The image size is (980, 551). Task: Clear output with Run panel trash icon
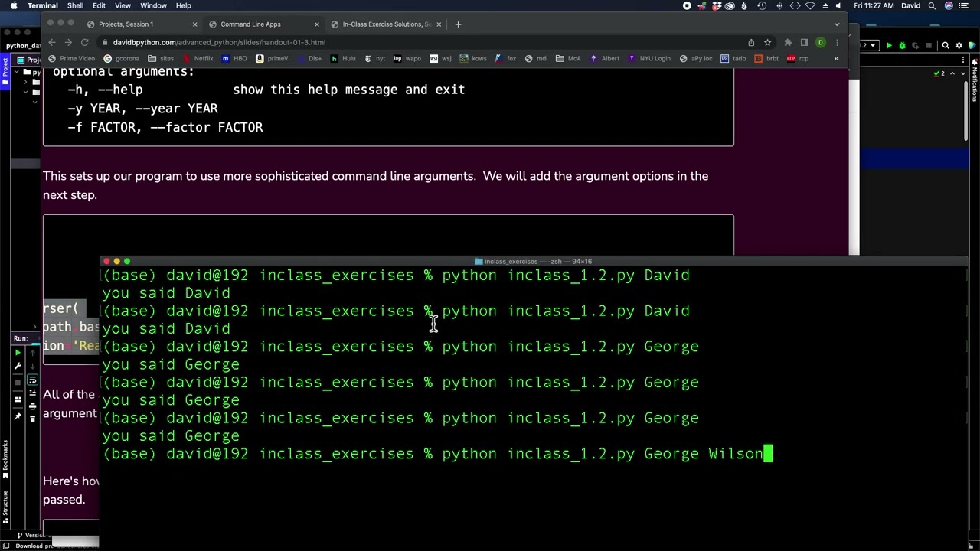click(x=32, y=419)
